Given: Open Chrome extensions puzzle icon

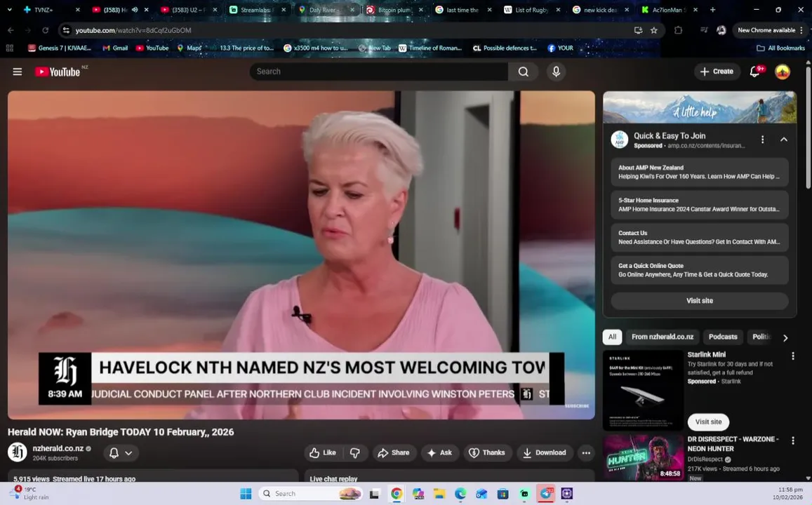Looking at the screenshot, I should click(x=679, y=30).
